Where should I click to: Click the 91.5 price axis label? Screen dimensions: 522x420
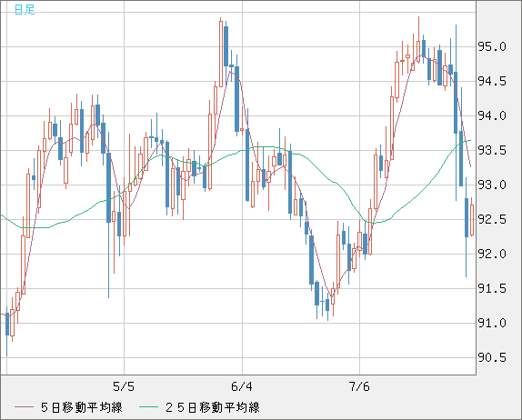point(492,288)
